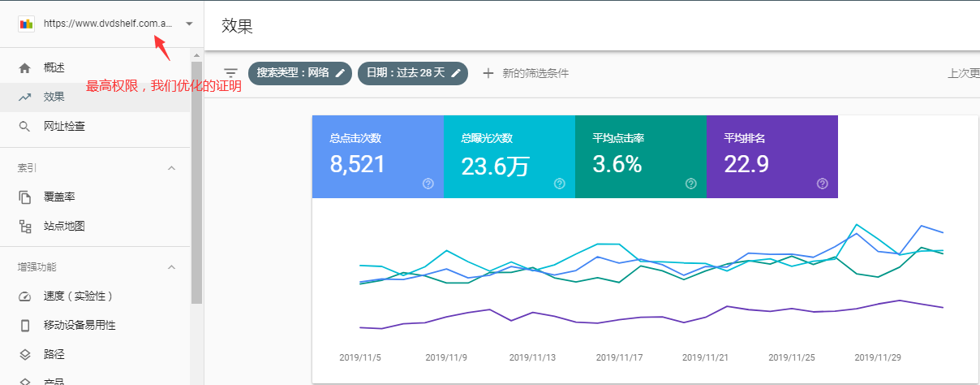The image size is (980, 385).
Task: Open 速度（实验性）report
Action: [78, 296]
